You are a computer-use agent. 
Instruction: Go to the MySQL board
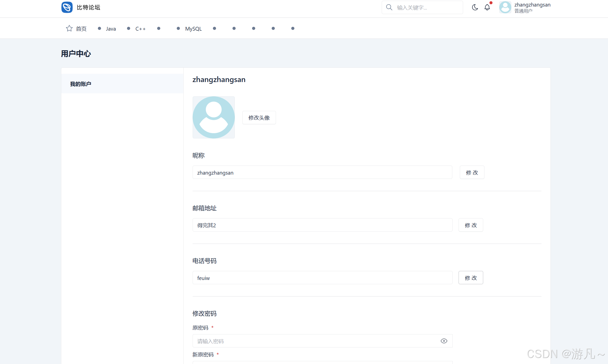(193, 29)
